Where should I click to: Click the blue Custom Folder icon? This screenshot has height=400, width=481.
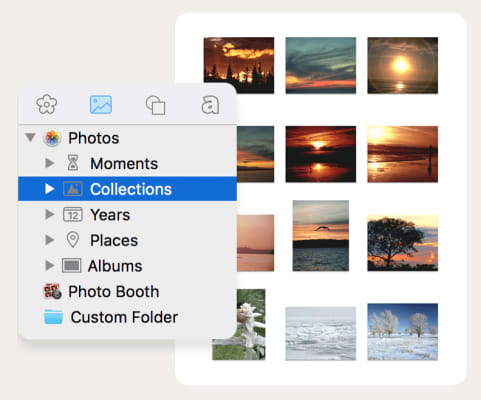click(53, 317)
